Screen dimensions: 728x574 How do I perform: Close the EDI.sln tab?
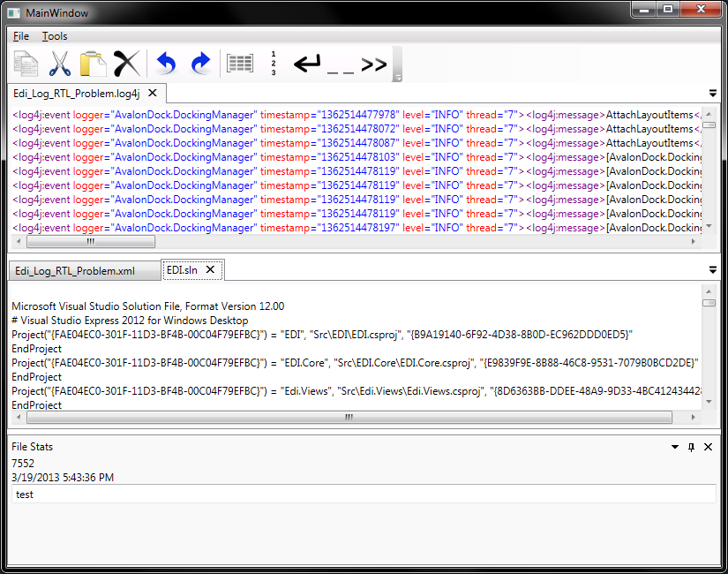tap(210, 269)
